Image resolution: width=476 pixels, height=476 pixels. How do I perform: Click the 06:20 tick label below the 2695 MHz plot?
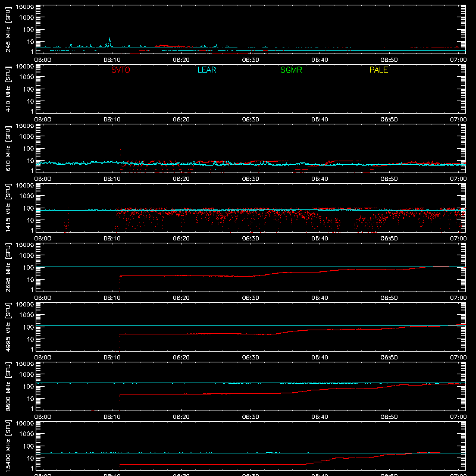[181, 298]
